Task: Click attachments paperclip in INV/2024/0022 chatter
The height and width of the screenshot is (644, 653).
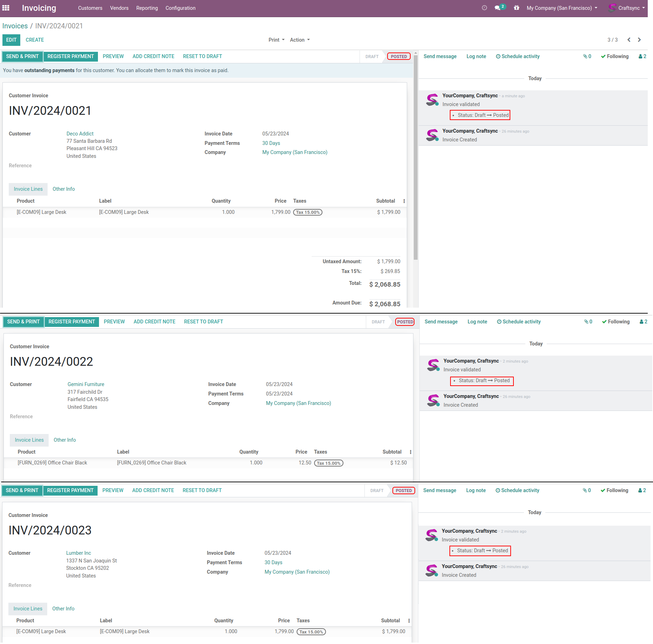Action: pyautogui.click(x=588, y=322)
